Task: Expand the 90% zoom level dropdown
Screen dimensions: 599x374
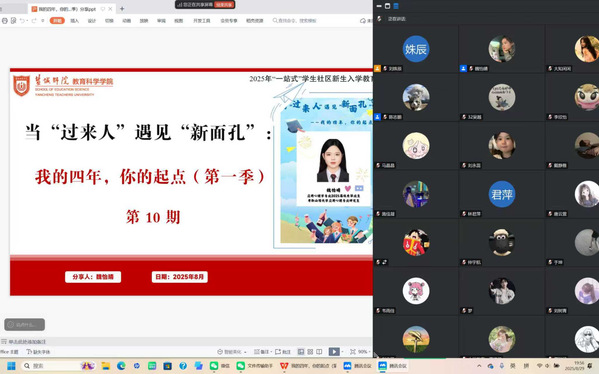Action: click(364, 351)
